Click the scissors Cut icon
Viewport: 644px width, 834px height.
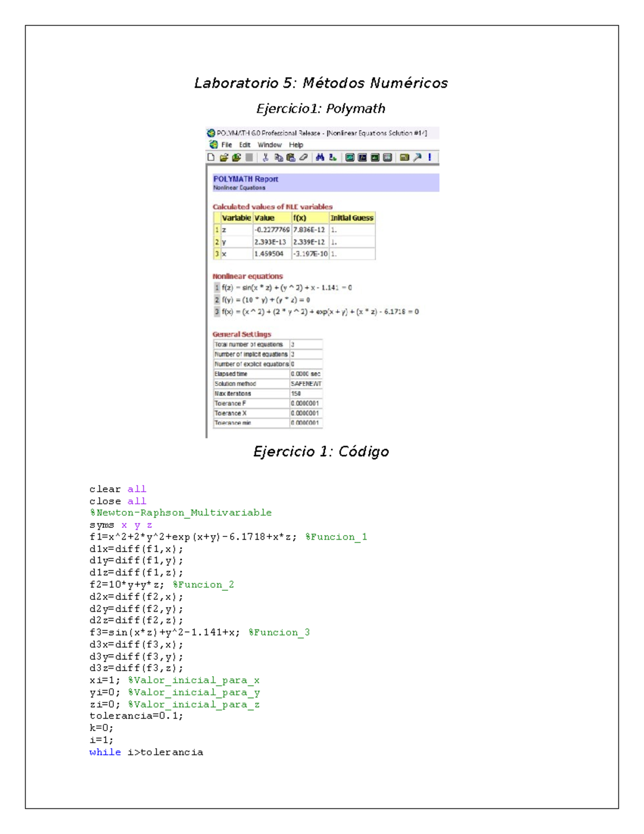click(x=265, y=157)
